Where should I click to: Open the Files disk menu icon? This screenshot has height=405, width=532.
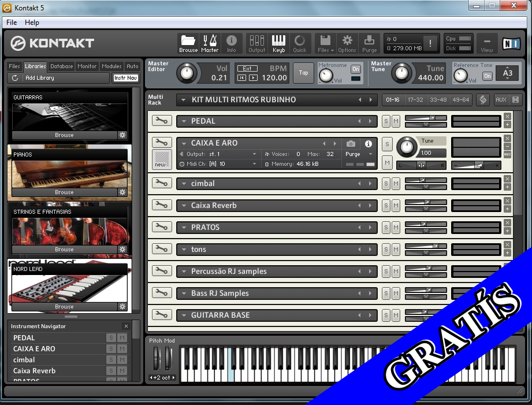click(325, 44)
